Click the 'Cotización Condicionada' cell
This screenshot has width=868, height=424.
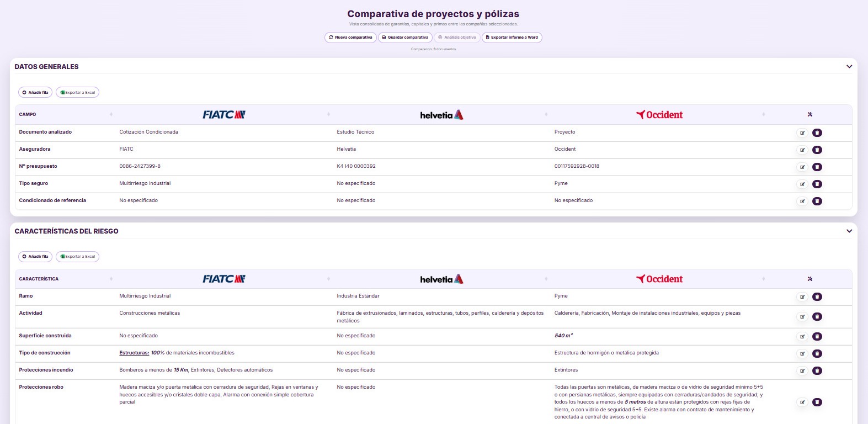pyautogui.click(x=148, y=132)
